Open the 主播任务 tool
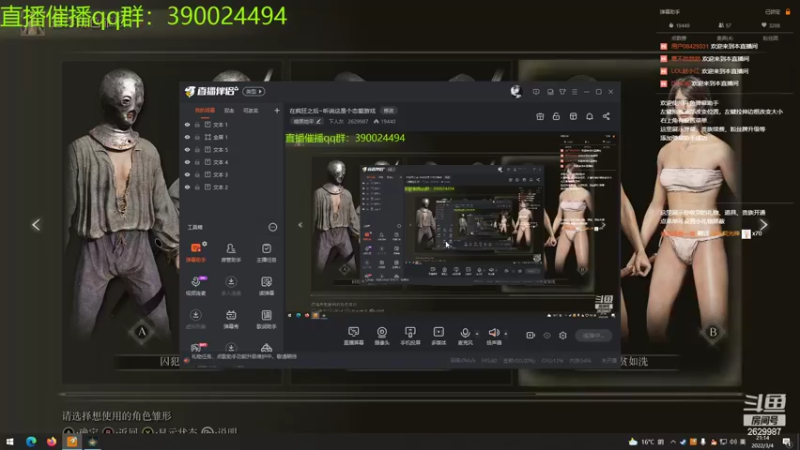This screenshot has width=800, height=450. pyautogui.click(x=266, y=253)
